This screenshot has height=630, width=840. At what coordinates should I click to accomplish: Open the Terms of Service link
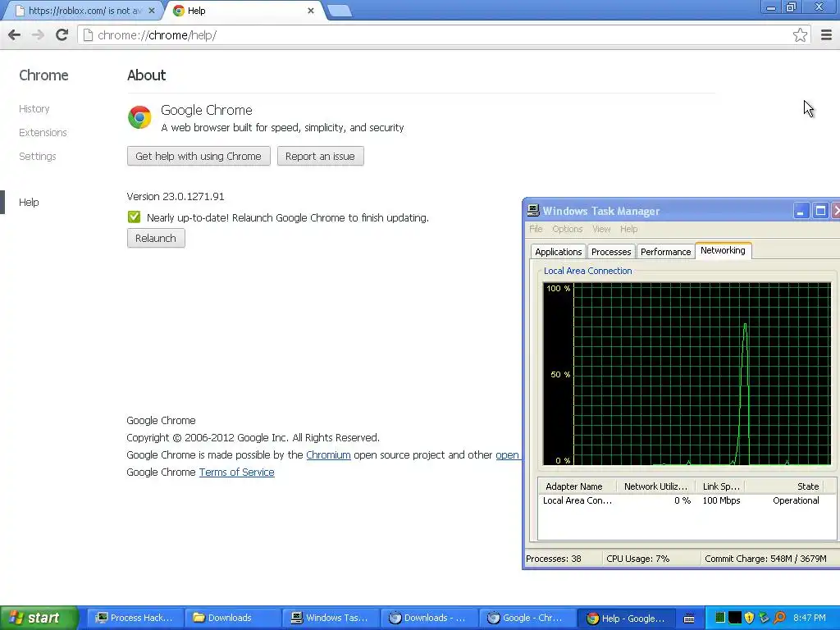(237, 472)
